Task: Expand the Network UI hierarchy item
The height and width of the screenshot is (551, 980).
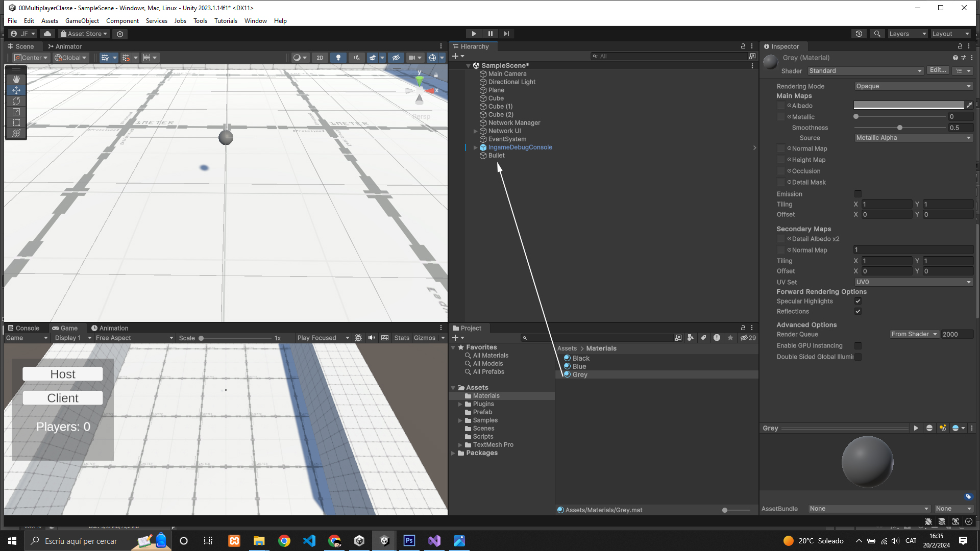Action: point(476,131)
